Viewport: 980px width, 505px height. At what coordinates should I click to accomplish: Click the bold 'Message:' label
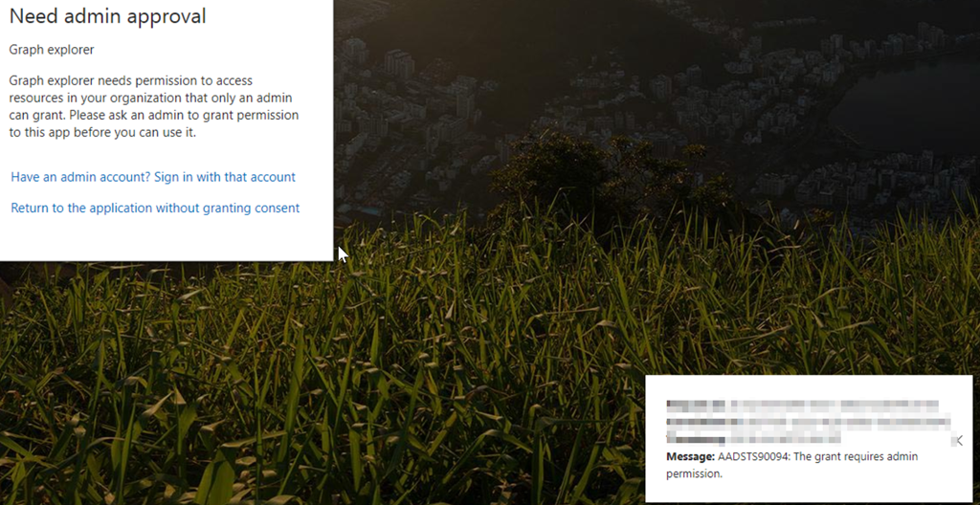tap(690, 456)
